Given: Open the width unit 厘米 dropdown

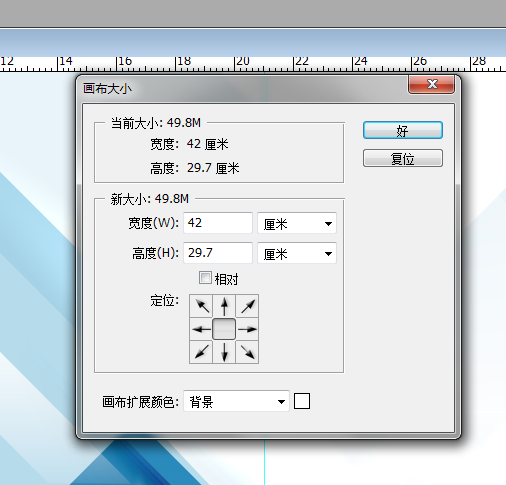Looking at the screenshot, I should point(297,223).
